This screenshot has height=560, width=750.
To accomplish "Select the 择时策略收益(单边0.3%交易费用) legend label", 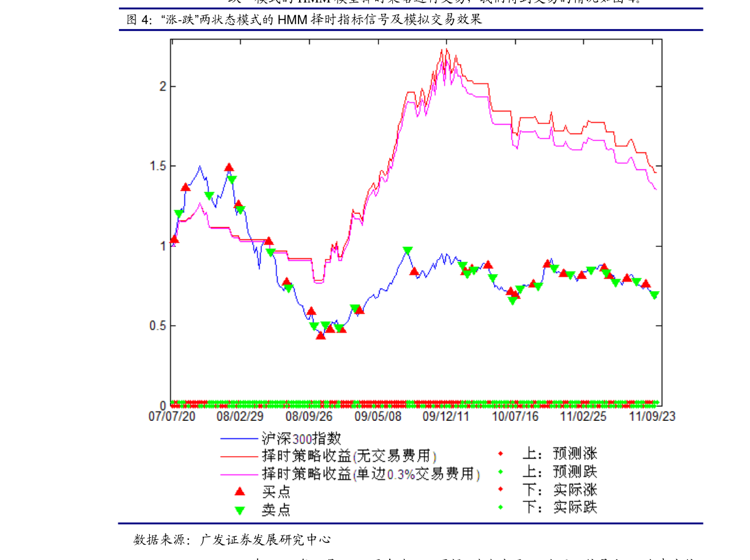I will (x=370, y=474).
